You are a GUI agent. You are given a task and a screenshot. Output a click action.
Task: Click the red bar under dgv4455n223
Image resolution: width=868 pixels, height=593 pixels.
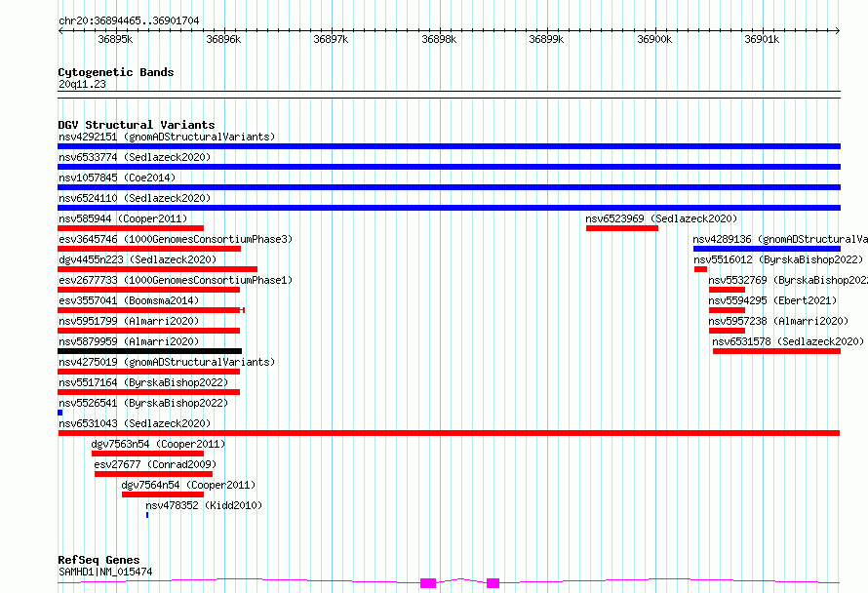[157, 269]
